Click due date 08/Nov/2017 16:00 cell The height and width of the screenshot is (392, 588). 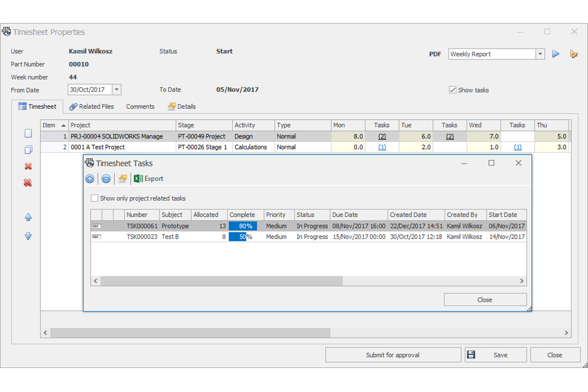point(358,226)
